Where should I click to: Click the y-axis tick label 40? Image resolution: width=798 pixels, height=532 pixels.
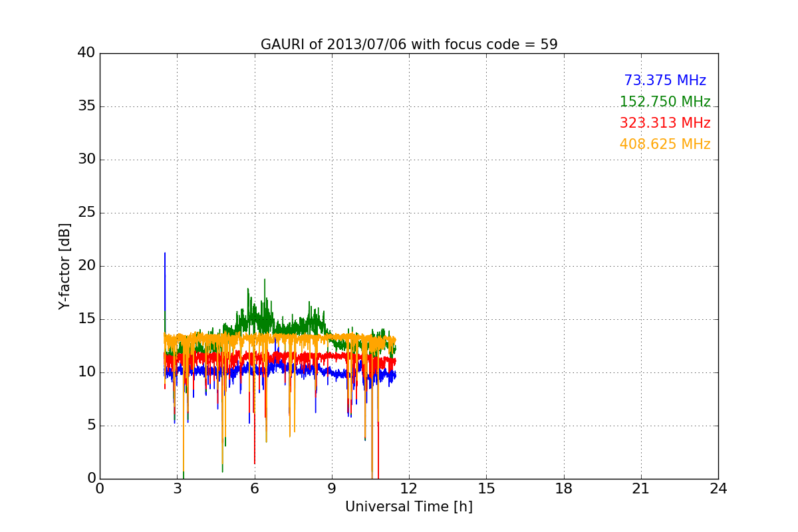coord(86,53)
